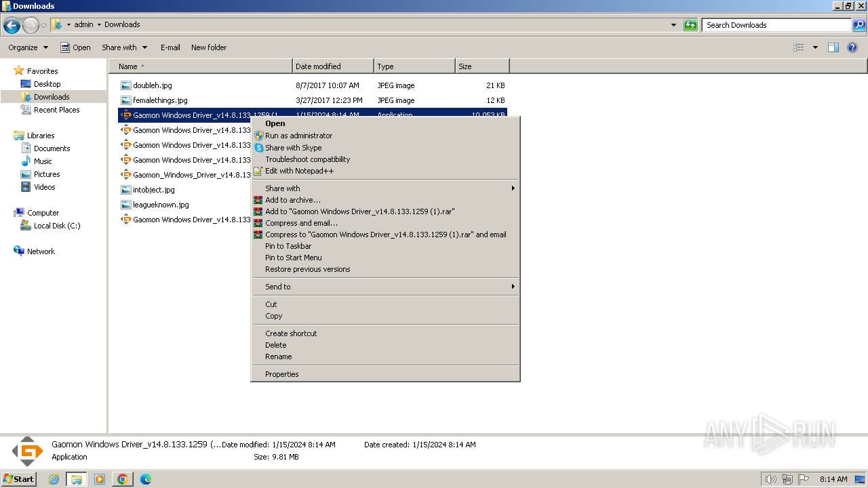
Task: Select the doubleh.jpg file
Action: point(313,85)
